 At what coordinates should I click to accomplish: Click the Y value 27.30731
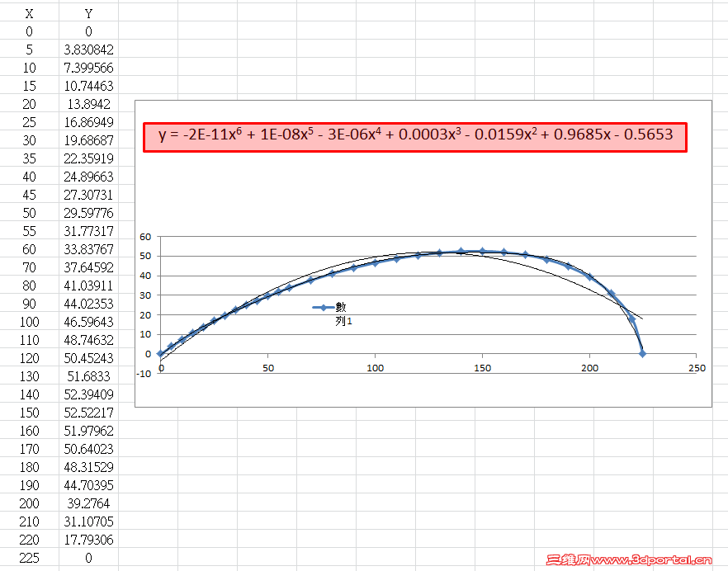[x=88, y=195]
